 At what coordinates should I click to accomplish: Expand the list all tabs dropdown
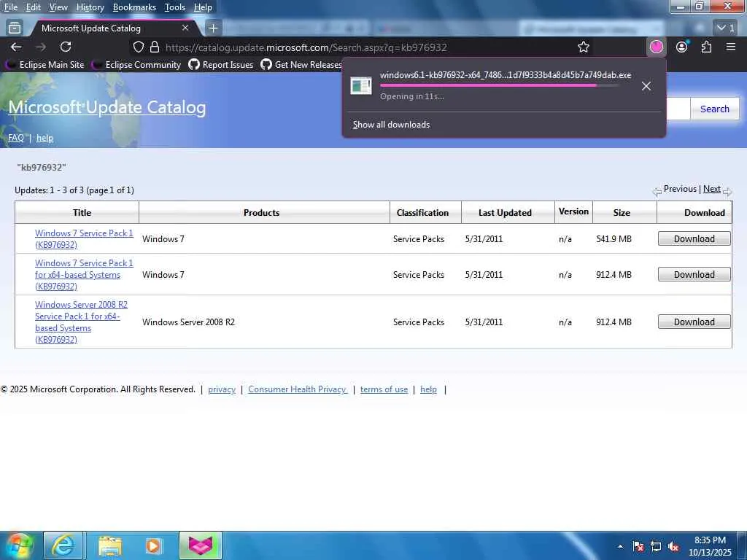click(x=726, y=28)
